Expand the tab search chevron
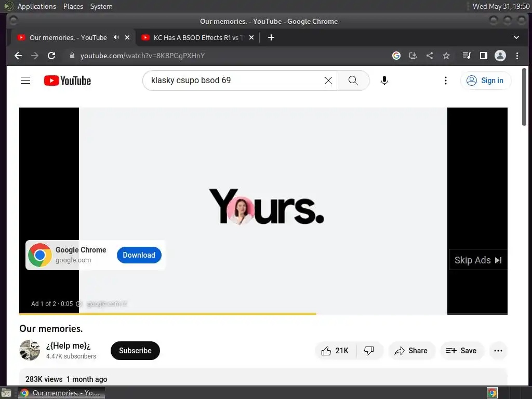Image resolution: width=532 pixels, height=399 pixels. click(516, 37)
